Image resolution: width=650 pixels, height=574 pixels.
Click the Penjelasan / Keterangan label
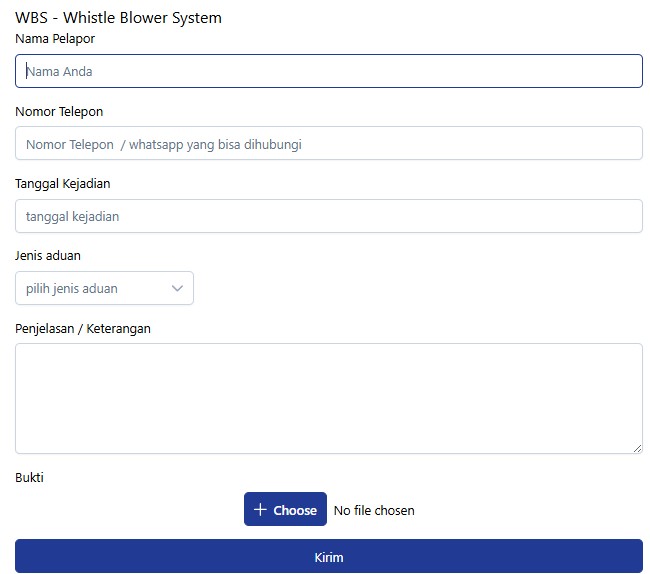[83, 328]
